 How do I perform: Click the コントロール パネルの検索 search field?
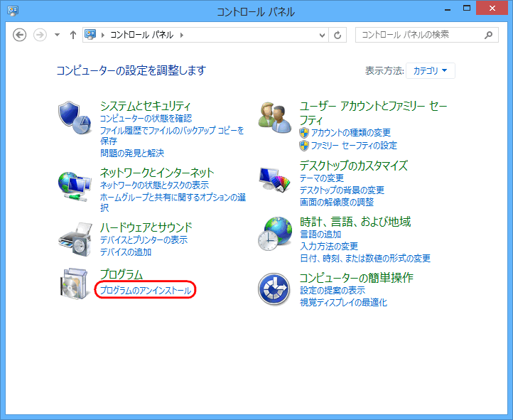coord(426,35)
